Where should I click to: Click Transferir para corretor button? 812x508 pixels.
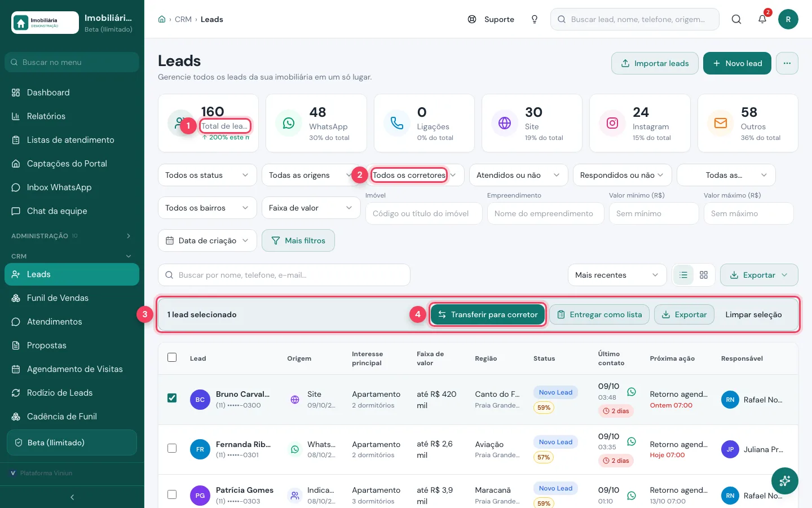[x=488, y=314]
